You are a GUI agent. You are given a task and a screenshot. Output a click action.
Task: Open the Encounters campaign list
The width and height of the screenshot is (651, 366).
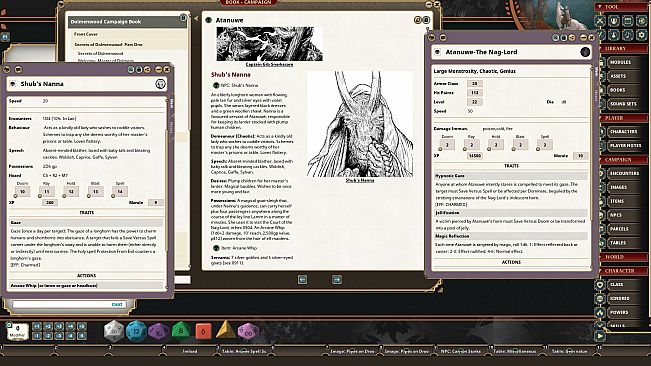[x=626, y=173]
